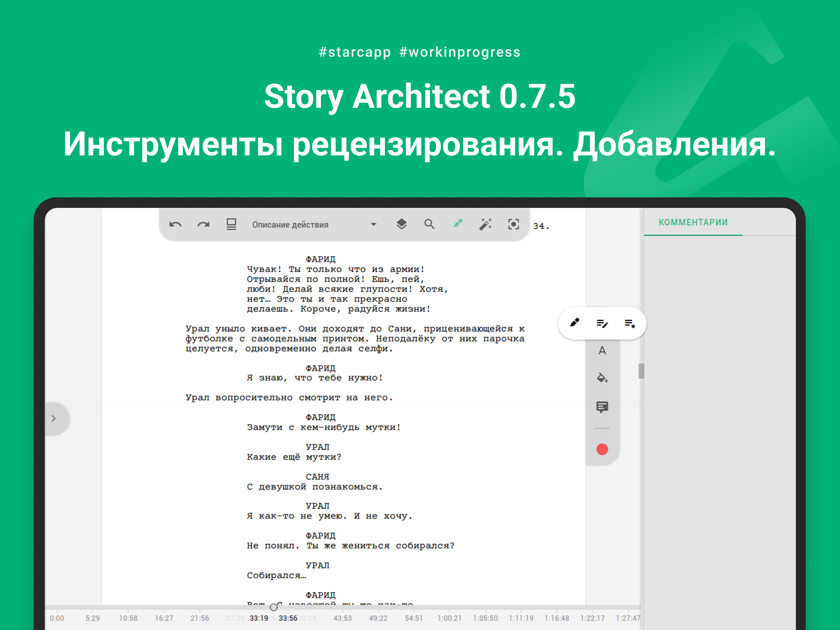The image size is (840, 630).
Task: Jump to 43:53 on the timeline
Action: (x=343, y=618)
